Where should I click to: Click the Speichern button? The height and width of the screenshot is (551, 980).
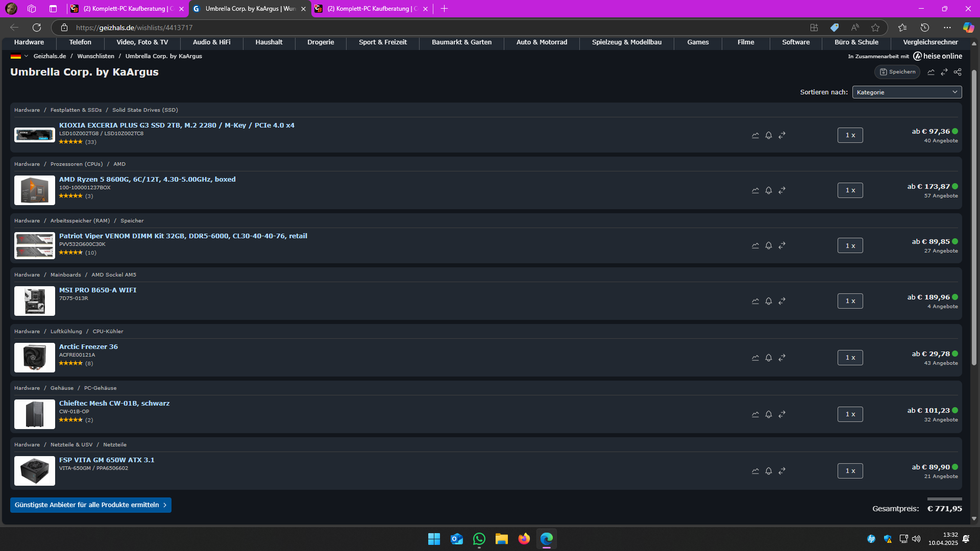coord(897,72)
